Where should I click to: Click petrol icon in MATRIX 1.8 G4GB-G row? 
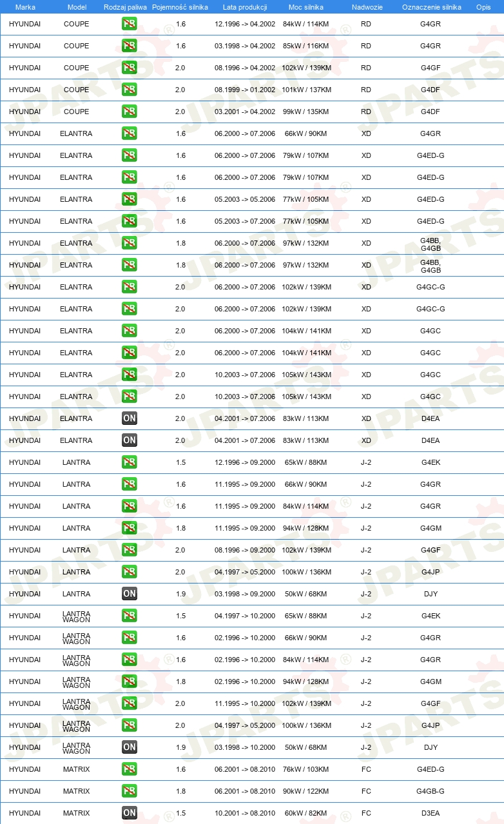pos(129,791)
